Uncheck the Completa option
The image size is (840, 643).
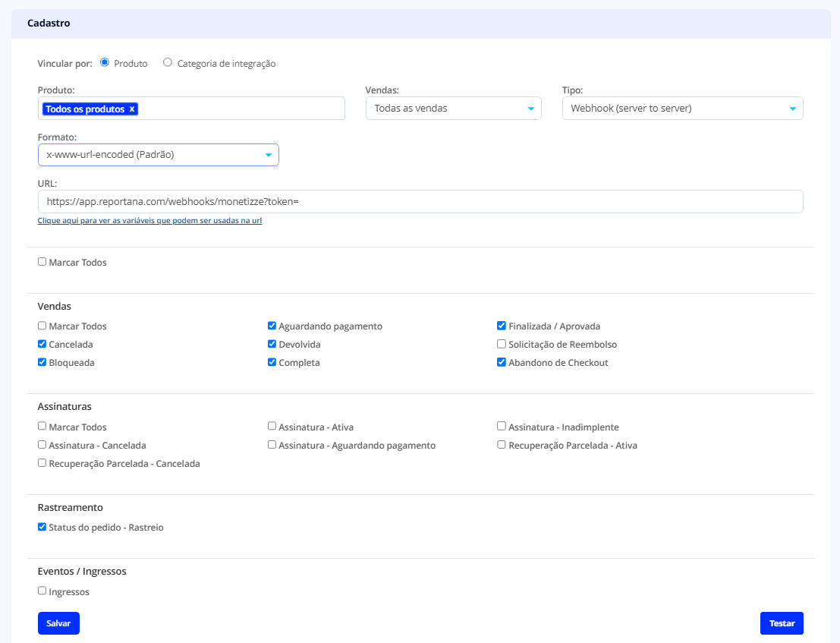[272, 362]
